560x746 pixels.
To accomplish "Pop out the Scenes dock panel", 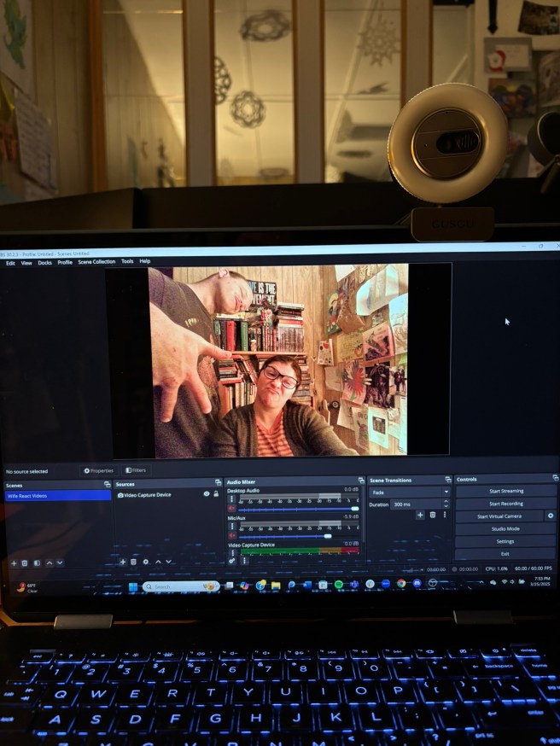I will pyautogui.click(x=107, y=484).
